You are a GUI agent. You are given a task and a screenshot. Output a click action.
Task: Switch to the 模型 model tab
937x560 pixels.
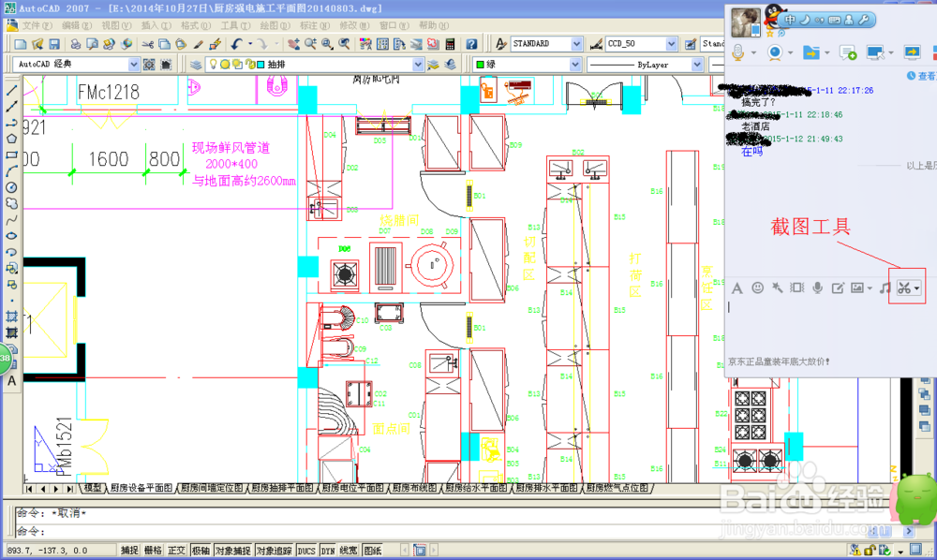(93, 488)
